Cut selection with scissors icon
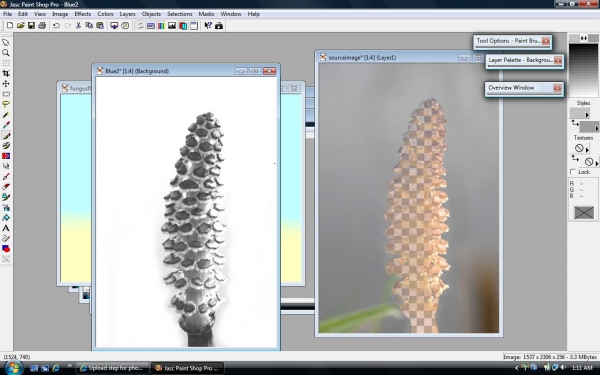The height and width of the screenshot is (375, 600). click(78, 26)
